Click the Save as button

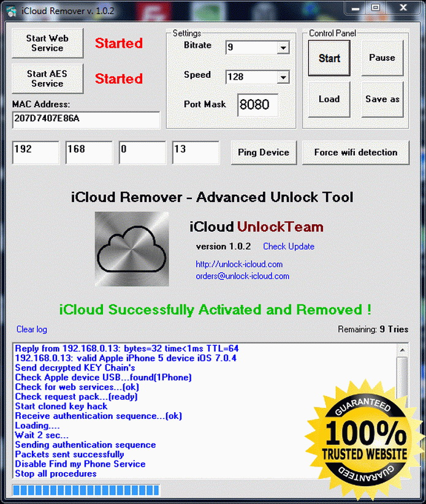382,99
